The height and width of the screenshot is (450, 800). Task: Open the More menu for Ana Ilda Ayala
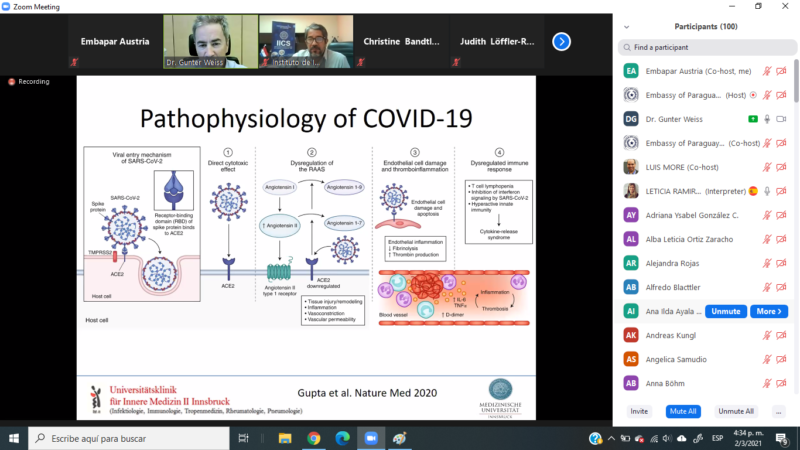pos(769,311)
